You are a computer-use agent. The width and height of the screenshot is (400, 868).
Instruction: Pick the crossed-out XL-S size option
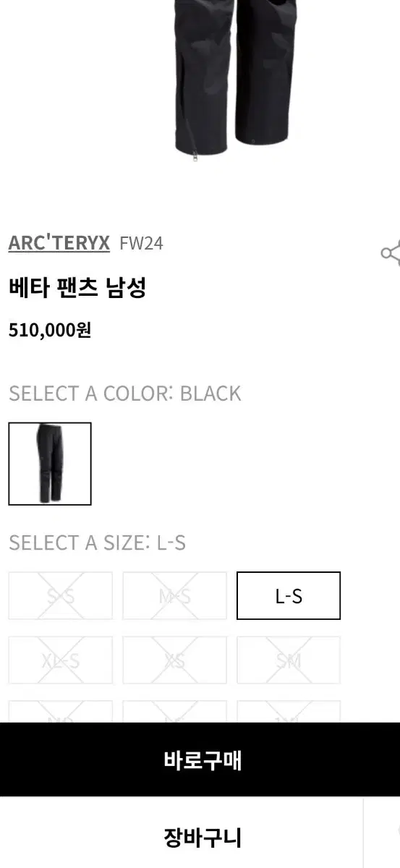[61, 660]
